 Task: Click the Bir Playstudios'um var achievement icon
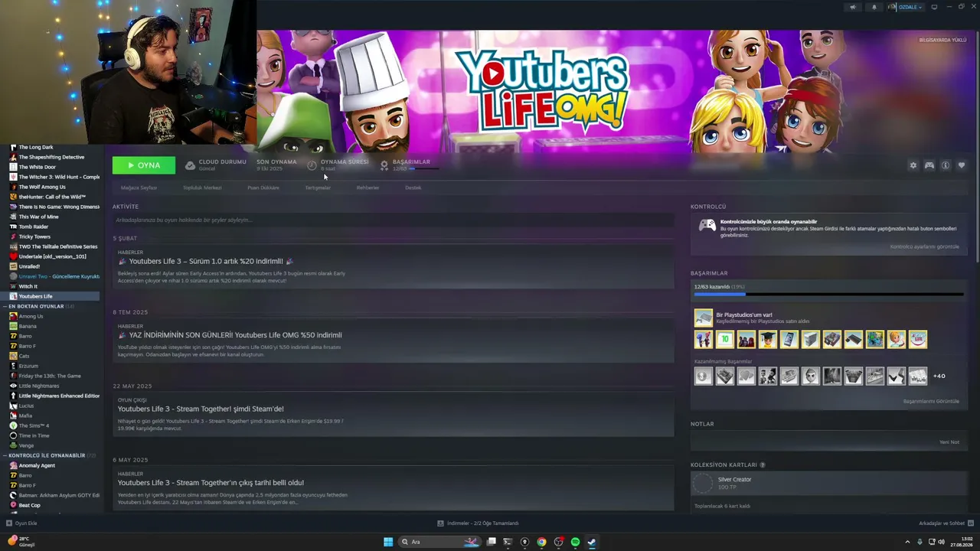[703, 317]
